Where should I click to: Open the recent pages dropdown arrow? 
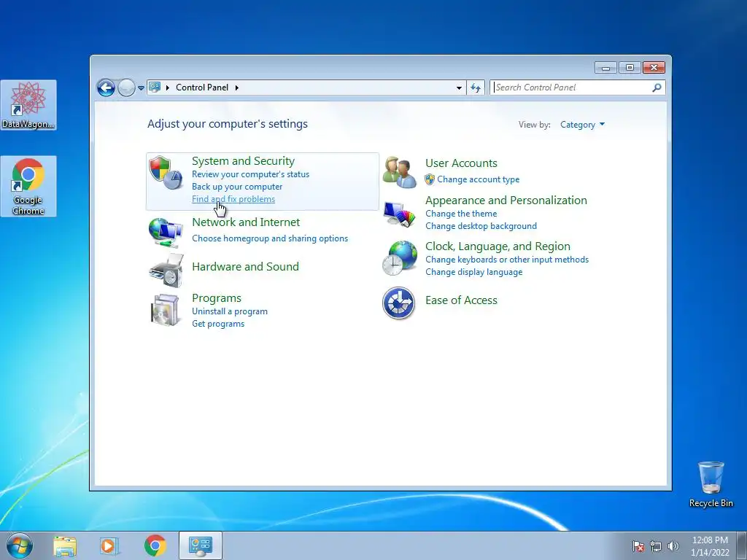(141, 88)
